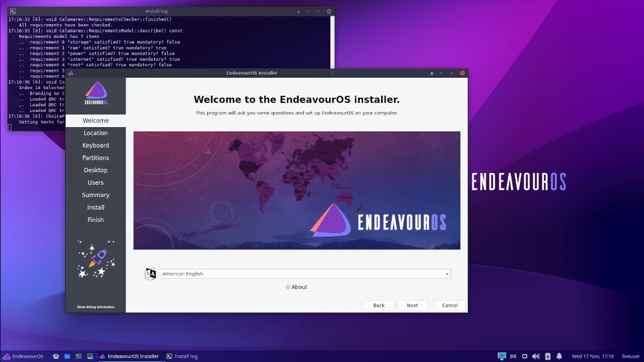
Task: Toggle Show debug information
Action: pos(96,307)
